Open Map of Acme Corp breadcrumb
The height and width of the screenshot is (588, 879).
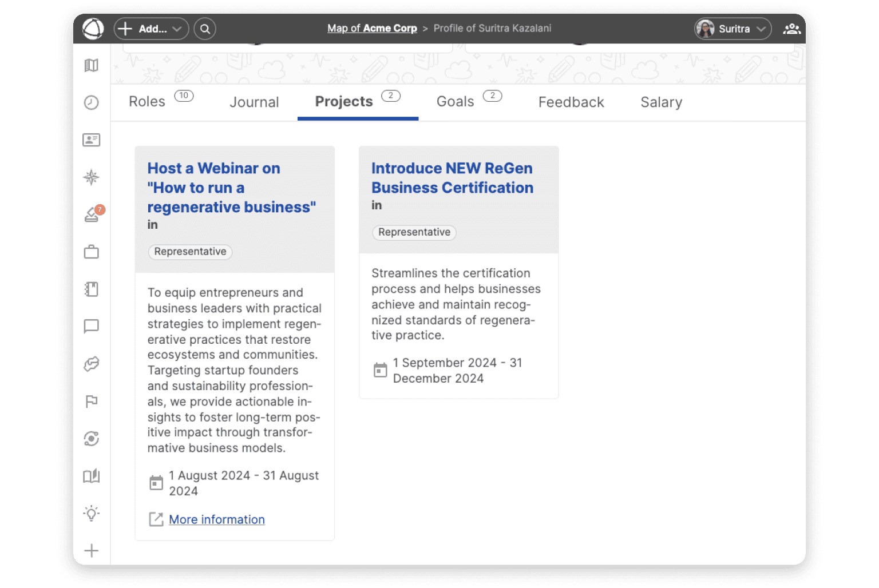click(372, 28)
